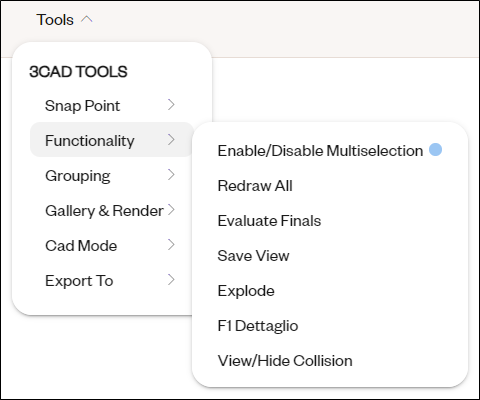Open the Tools menu
The width and height of the screenshot is (480, 400).
coord(55,20)
